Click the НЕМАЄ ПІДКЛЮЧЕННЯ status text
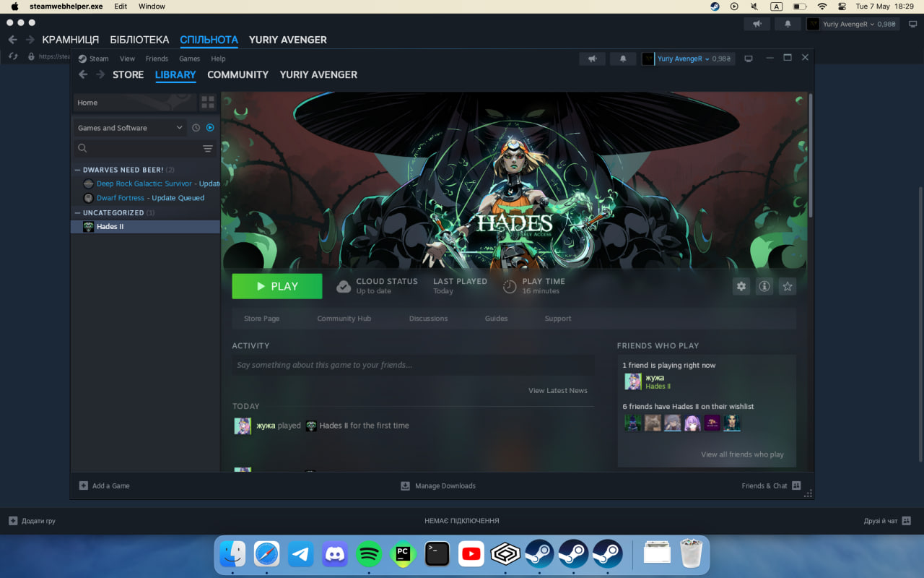924x578 pixels. tap(462, 521)
